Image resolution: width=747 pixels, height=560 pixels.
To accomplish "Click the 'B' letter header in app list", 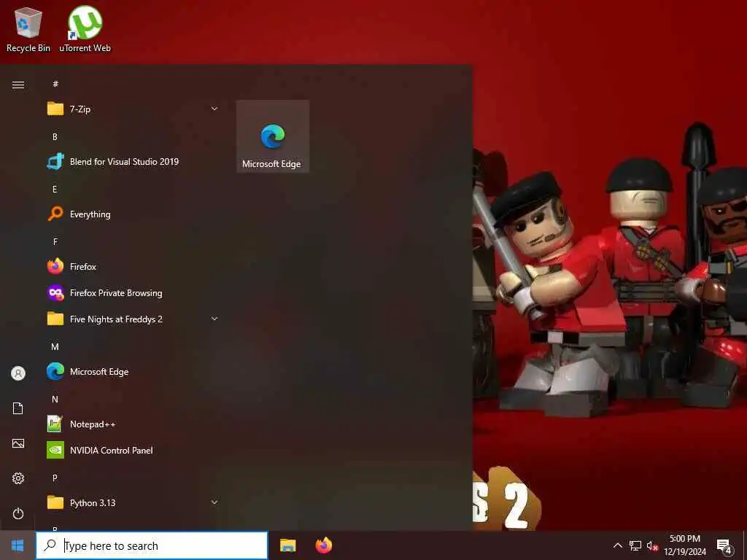I will 55,136.
